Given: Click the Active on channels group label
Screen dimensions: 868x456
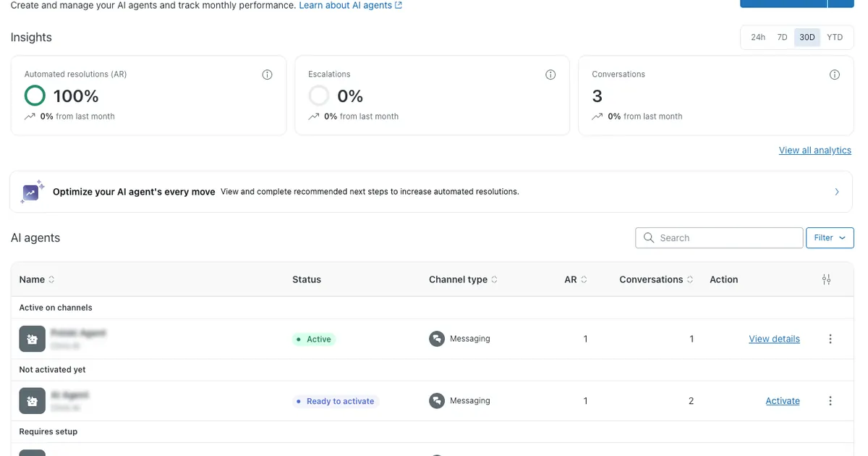Looking at the screenshot, I should coord(56,308).
